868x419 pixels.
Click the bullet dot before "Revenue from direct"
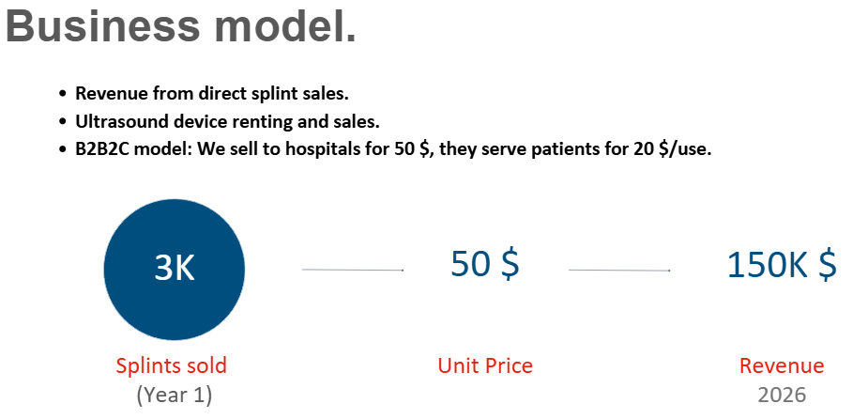point(63,95)
